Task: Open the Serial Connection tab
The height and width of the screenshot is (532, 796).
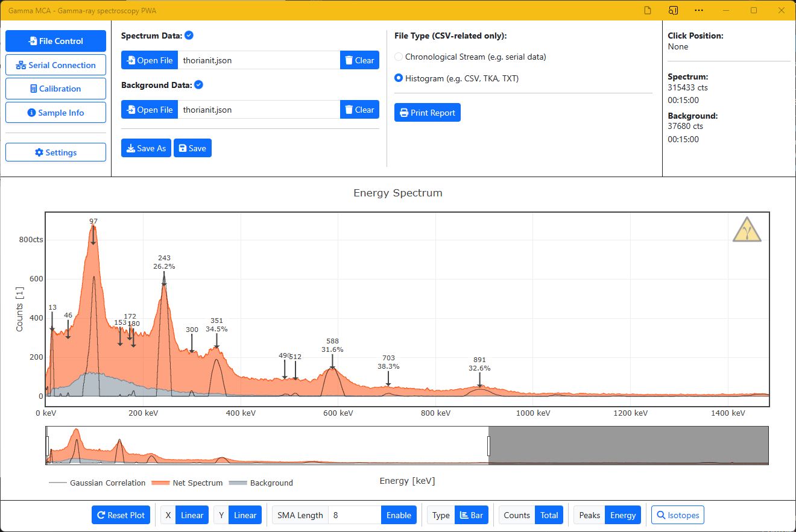Action: pos(55,65)
